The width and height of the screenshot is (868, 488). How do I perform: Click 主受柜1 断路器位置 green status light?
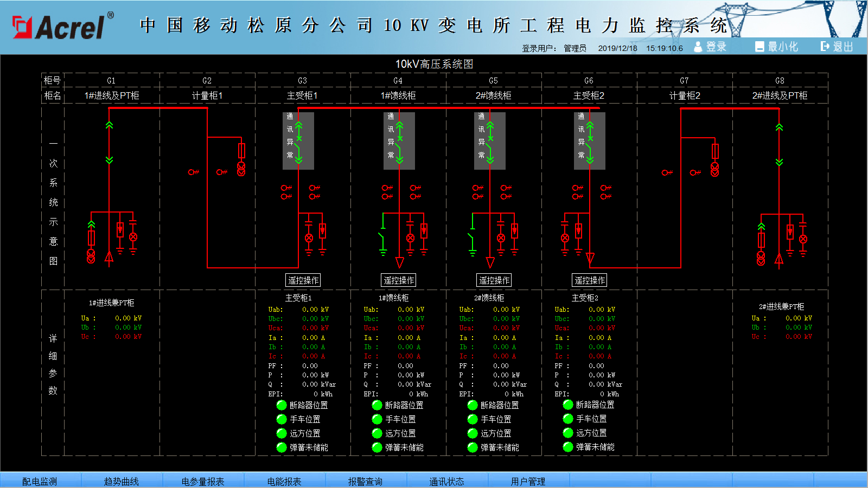[282, 405]
